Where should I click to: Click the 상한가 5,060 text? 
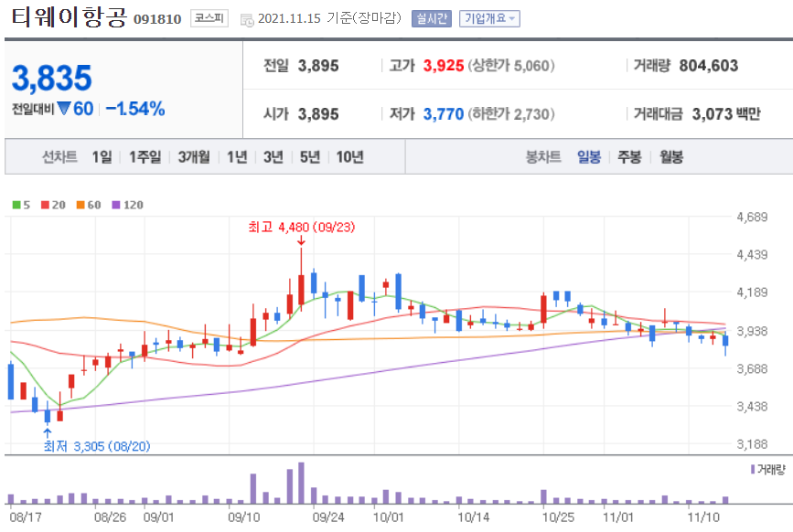click(510, 66)
